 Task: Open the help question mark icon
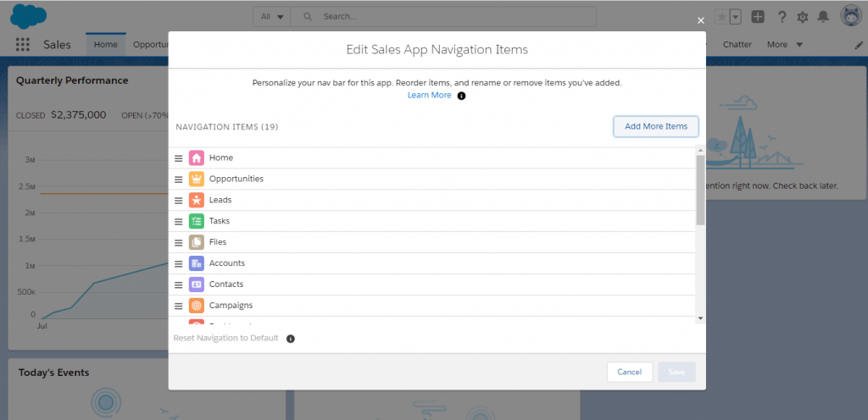click(782, 17)
